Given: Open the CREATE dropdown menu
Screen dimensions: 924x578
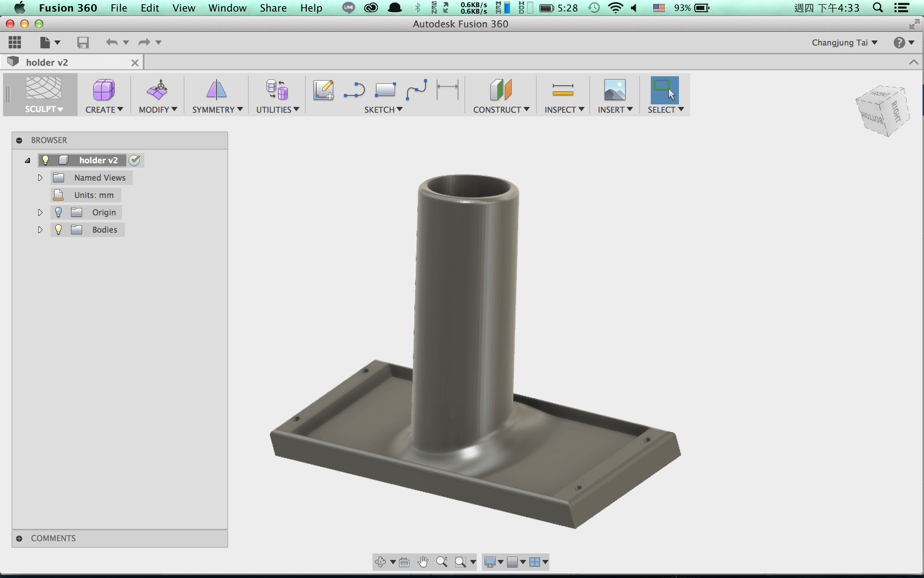Looking at the screenshot, I should 104,110.
